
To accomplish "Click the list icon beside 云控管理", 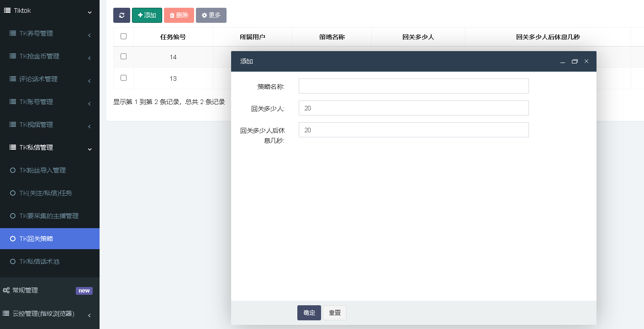I will point(6,313).
